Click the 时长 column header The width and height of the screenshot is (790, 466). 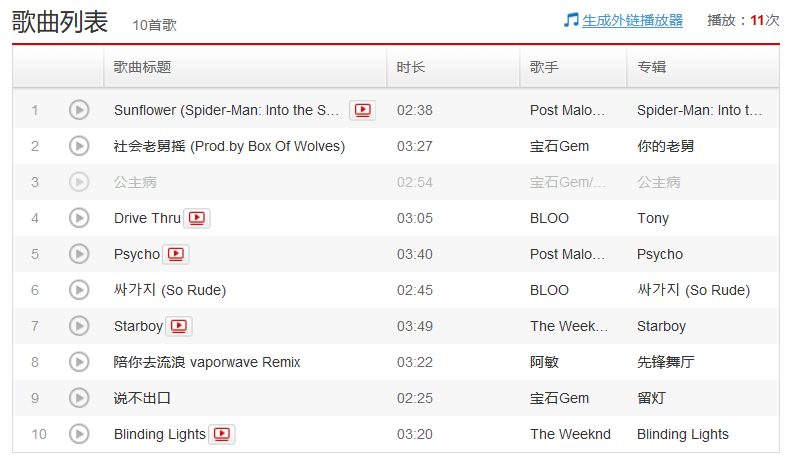click(410, 67)
